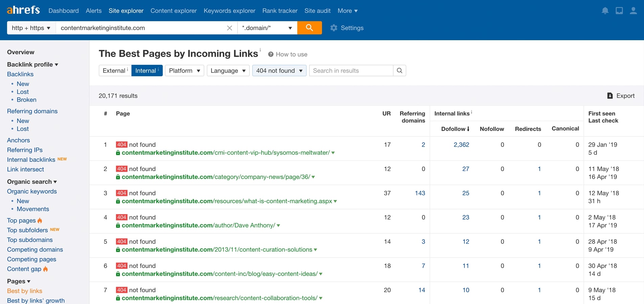Viewport: 644px width, 304px height.
Task: Click the orange search magnifier button
Action: coord(309,28)
